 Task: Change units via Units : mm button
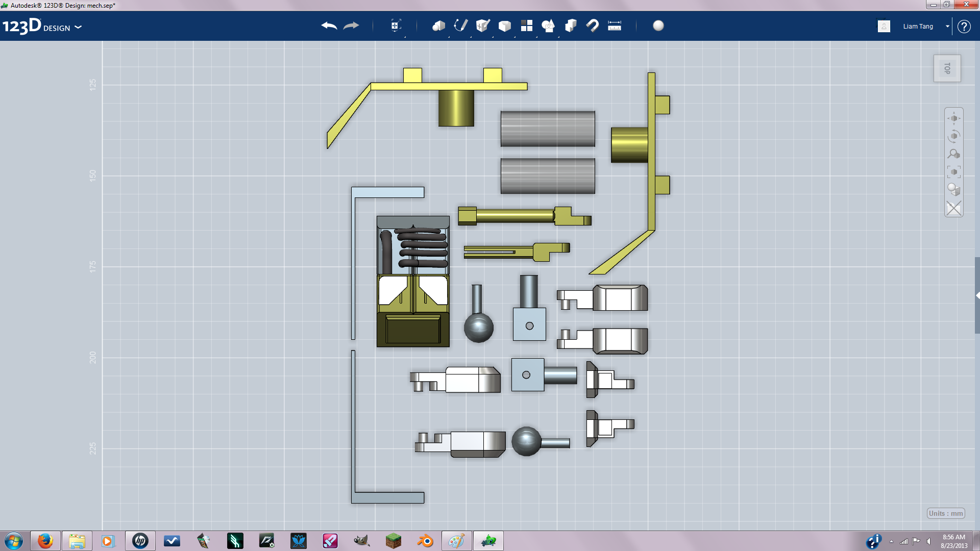pyautogui.click(x=946, y=513)
